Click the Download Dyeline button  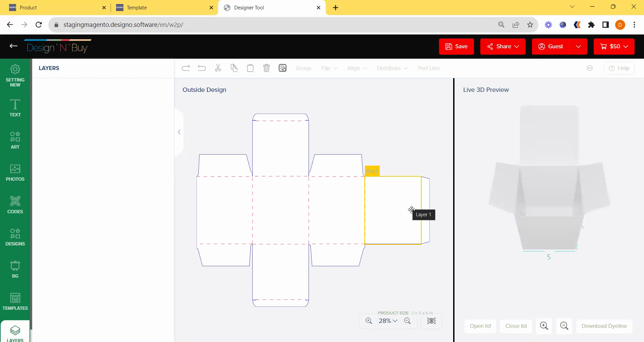tap(604, 326)
